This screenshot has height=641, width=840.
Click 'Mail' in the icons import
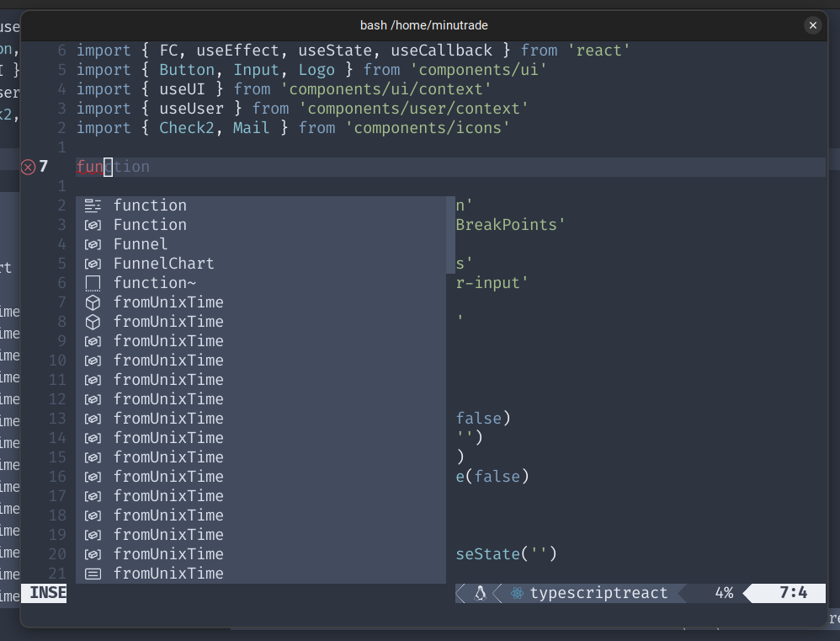[252, 127]
